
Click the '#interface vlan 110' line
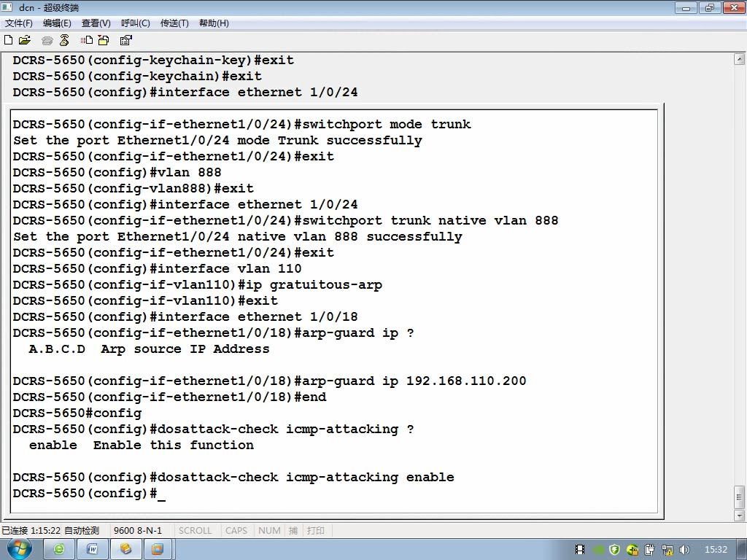[157, 268]
